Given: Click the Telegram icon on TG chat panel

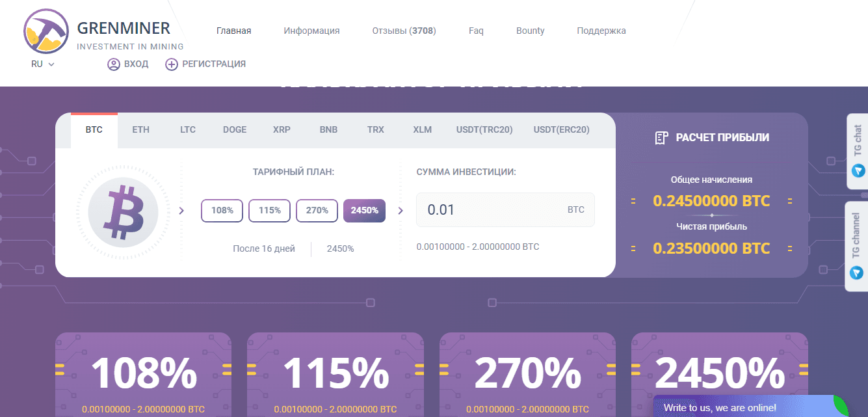Looking at the screenshot, I should (x=857, y=170).
